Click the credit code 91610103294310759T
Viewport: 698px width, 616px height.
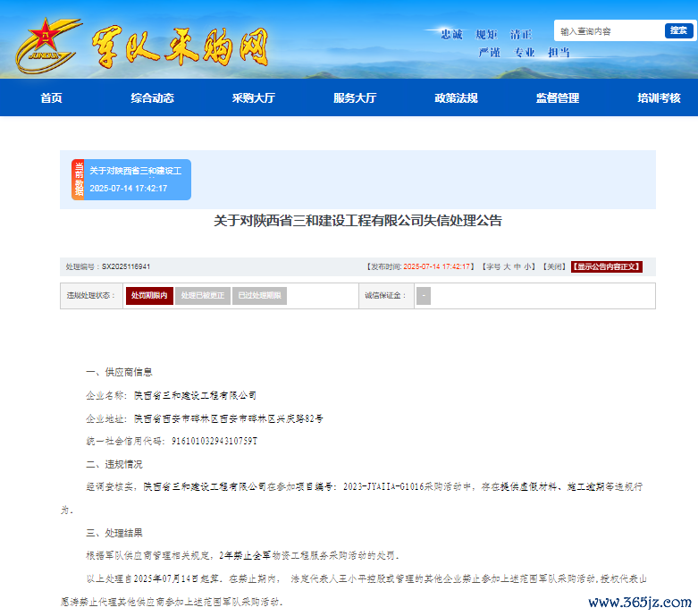click(x=214, y=441)
